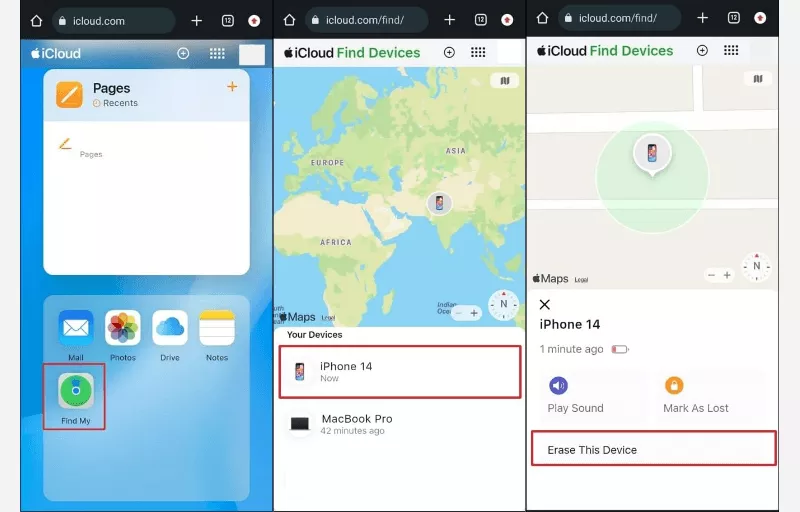This screenshot has width=800, height=512.
Task: Select iPhone 14 in Your Devices list
Action: coord(400,372)
